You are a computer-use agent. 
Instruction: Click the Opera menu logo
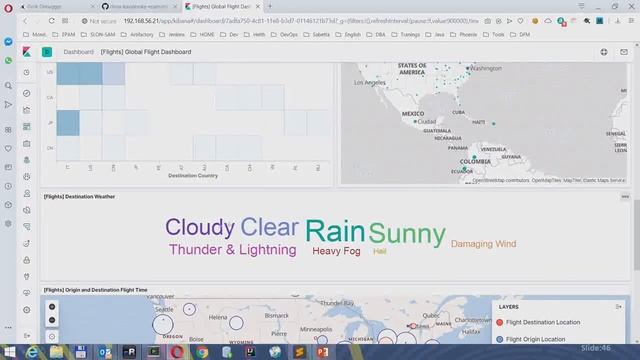coord(8,8)
